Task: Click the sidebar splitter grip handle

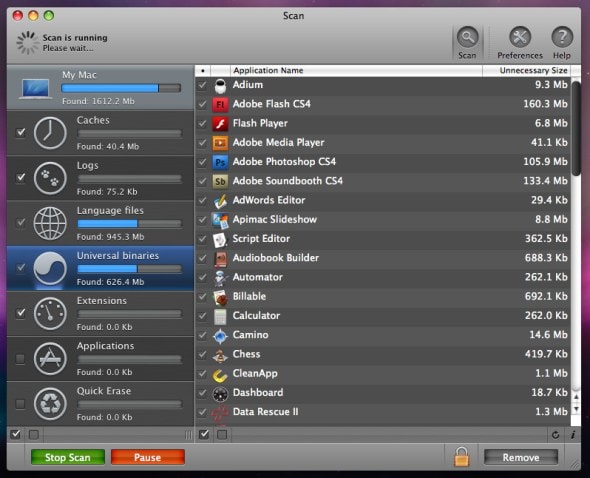Action: click(189, 435)
